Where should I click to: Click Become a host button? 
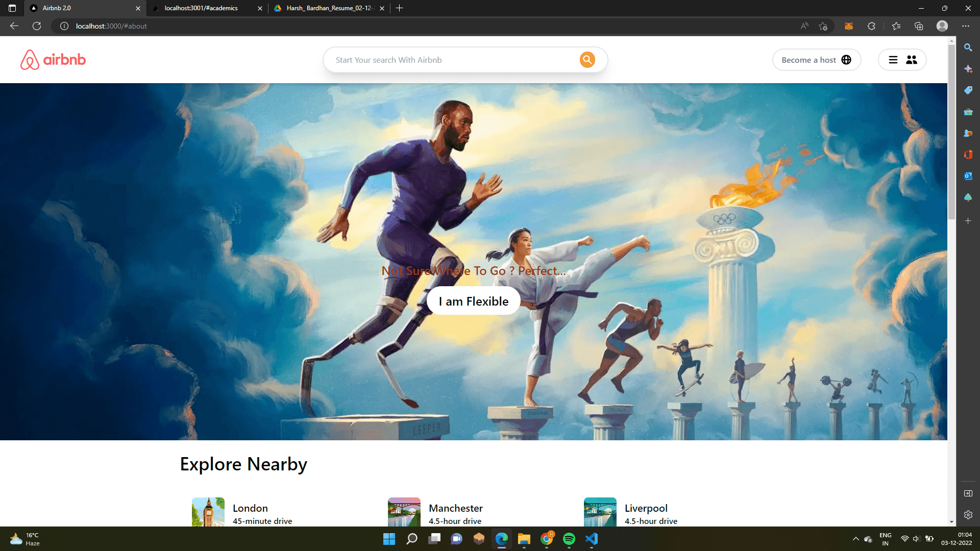click(808, 60)
